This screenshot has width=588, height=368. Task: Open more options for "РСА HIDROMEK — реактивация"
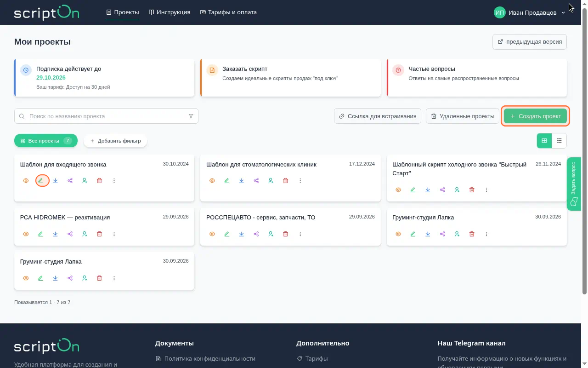(114, 234)
